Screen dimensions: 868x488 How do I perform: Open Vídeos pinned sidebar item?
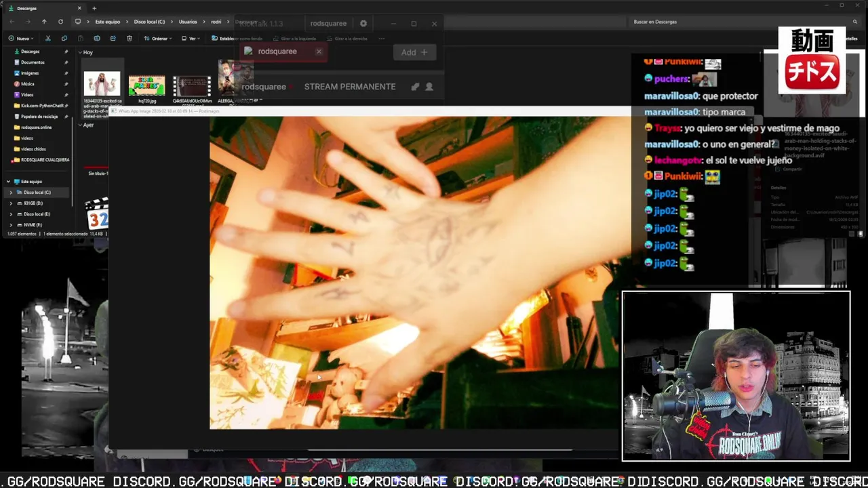[x=27, y=95]
